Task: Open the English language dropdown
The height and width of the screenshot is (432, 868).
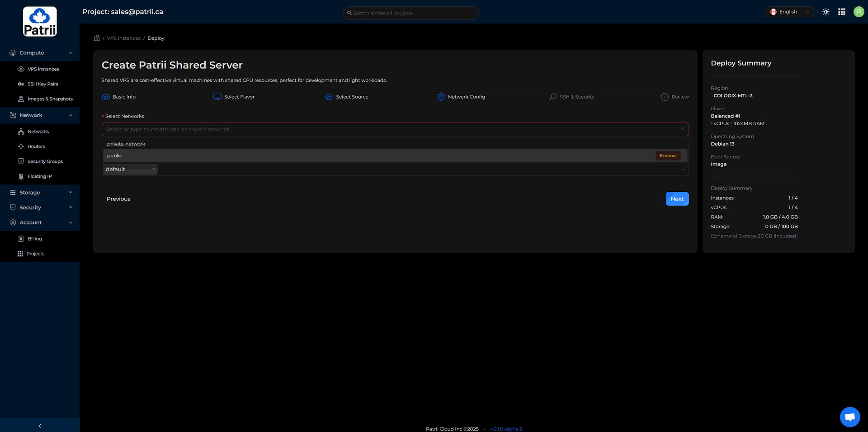Action: pos(789,12)
